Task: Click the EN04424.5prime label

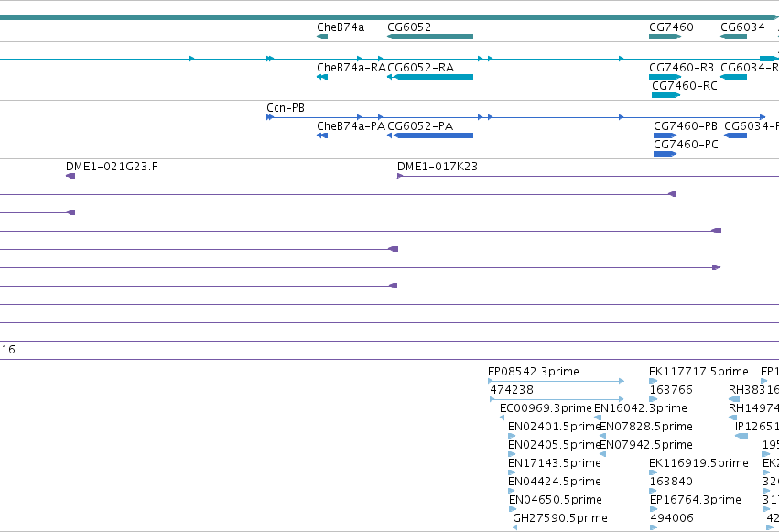Action: pos(555,482)
